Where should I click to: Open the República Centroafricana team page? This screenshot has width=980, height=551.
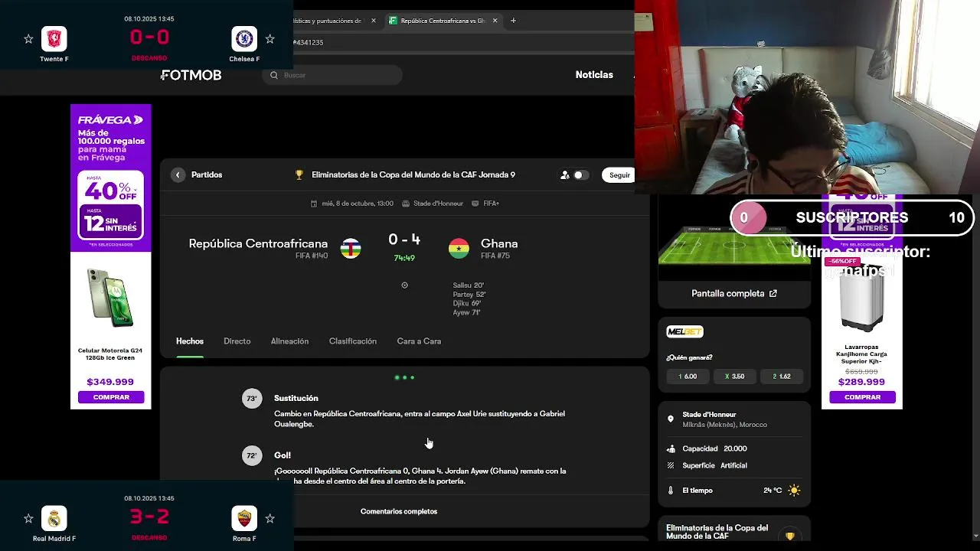tap(258, 243)
